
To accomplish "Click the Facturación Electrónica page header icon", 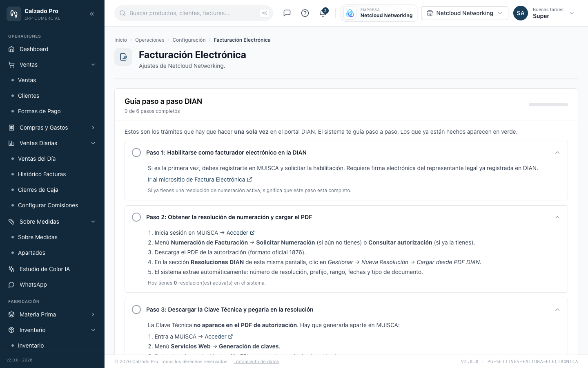I will point(123,57).
